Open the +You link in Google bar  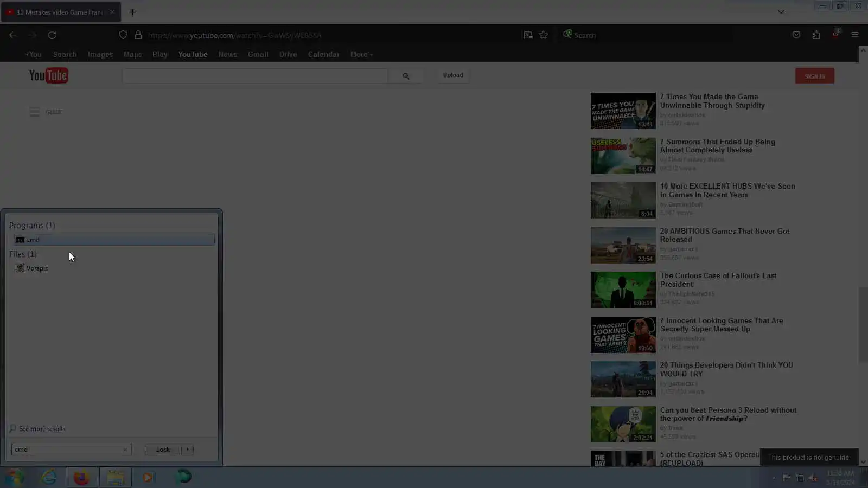pos(33,55)
